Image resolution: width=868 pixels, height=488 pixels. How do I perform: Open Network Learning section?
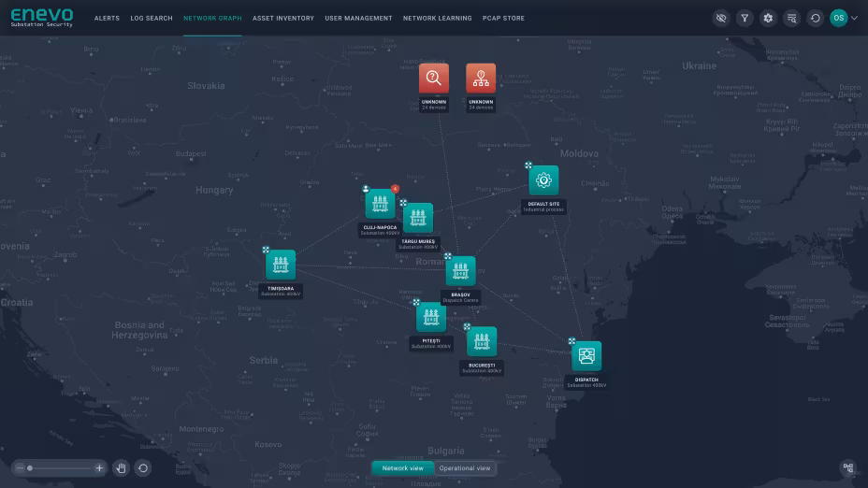[x=438, y=19]
